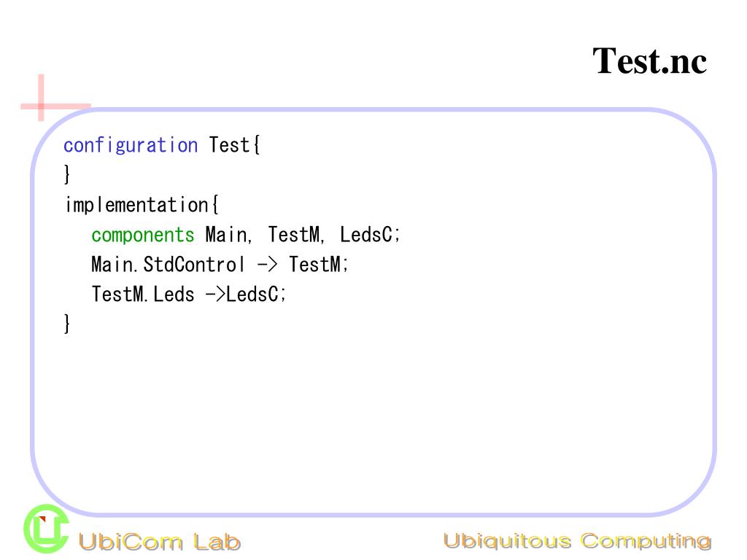Click Main.StdControl in the wiring line
The image size is (747, 560).
point(168,264)
